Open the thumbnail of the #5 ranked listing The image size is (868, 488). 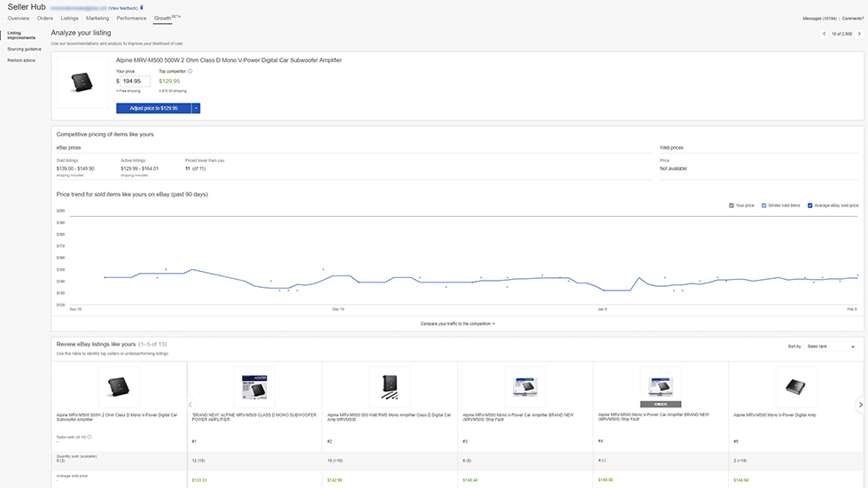coord(796,387)
